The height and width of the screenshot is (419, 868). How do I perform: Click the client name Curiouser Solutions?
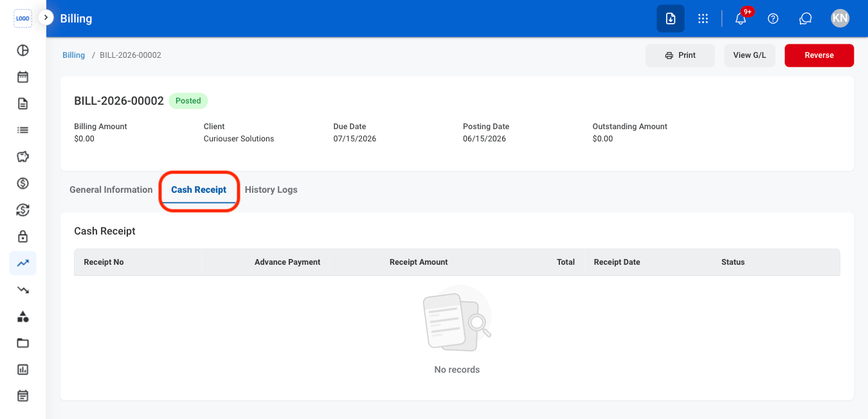point(239,139)
